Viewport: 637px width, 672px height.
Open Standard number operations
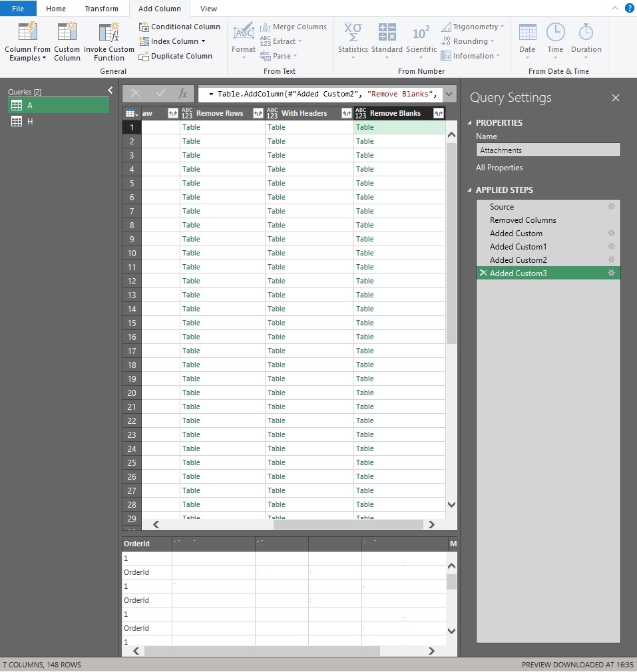pyautogui.click(x=387, y=42)
